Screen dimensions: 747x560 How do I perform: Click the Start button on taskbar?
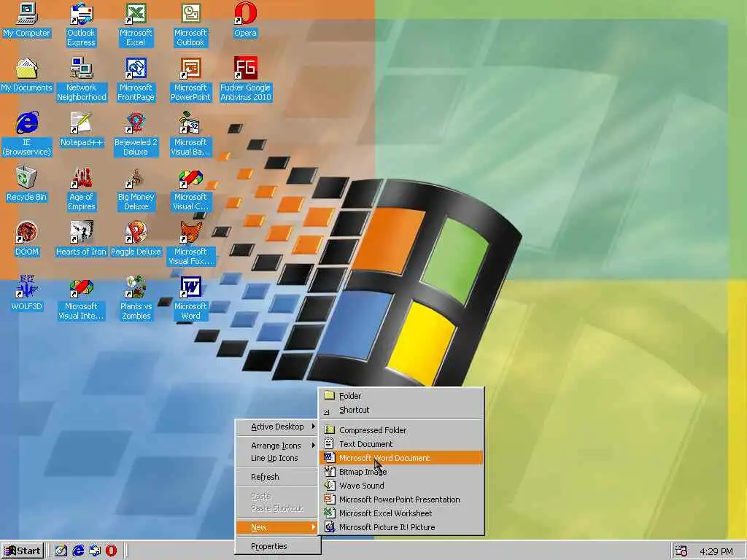23,551
